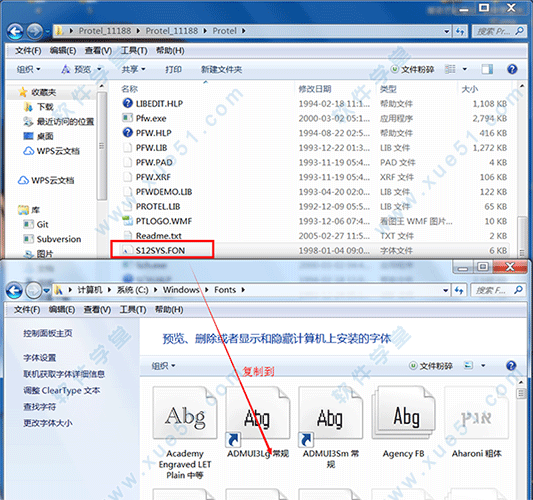Screen dimensions: 533x500
Task: Open the WPS云文档 favorite in the sidebar
Action: click(51, 151)
